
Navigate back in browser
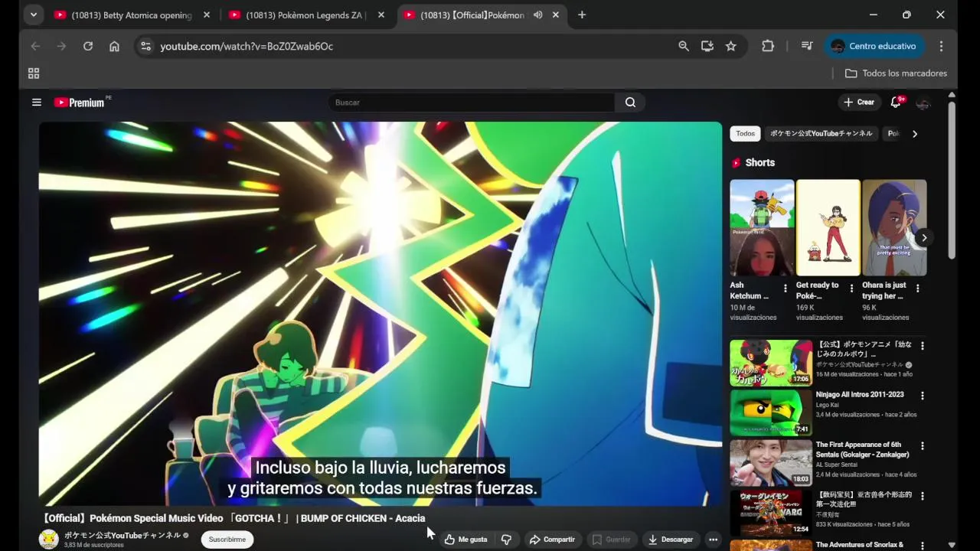[x=35, y=46]
